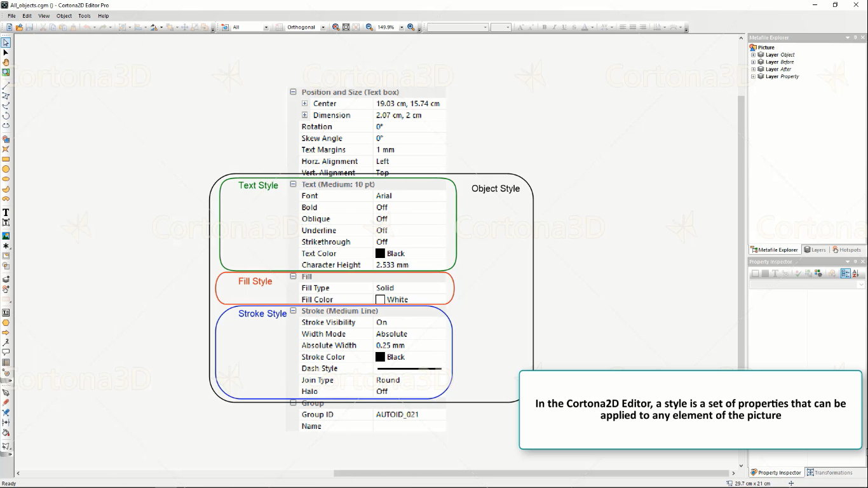
Task: Open the Tools menu
Action: [x=85, y=16]
